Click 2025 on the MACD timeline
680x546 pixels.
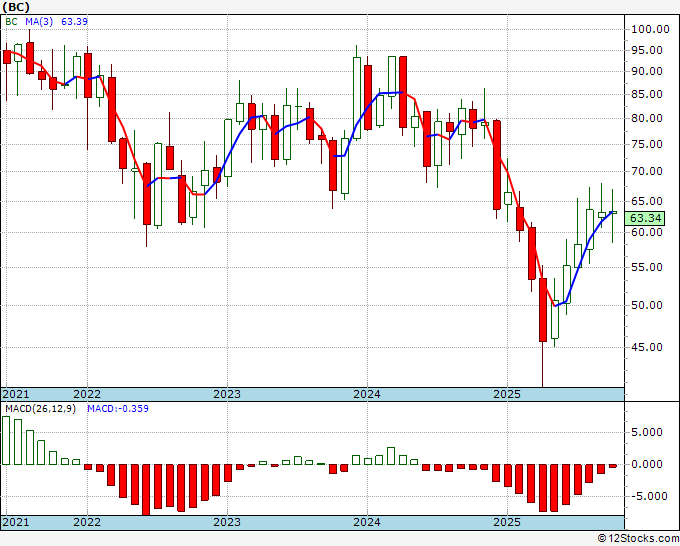point(507,522)
